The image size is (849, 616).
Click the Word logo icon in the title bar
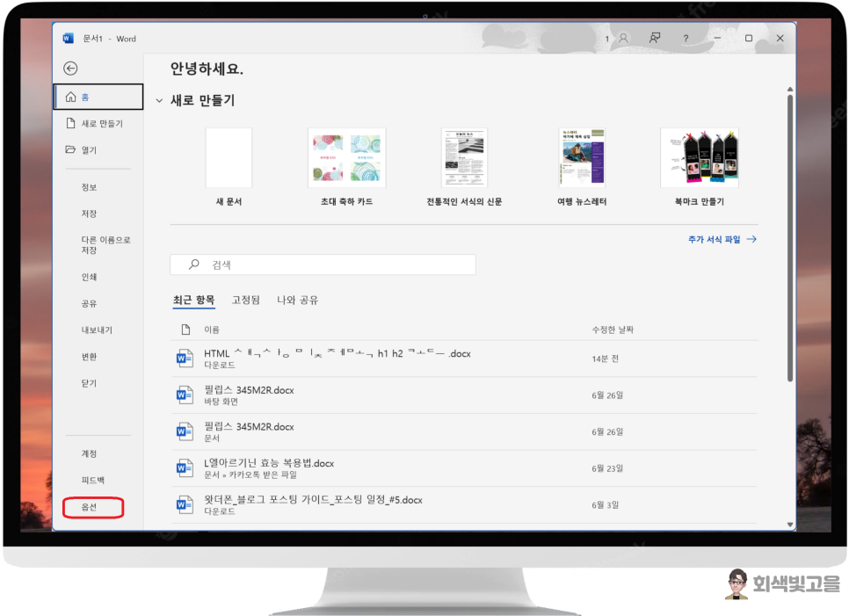(68, 39)
